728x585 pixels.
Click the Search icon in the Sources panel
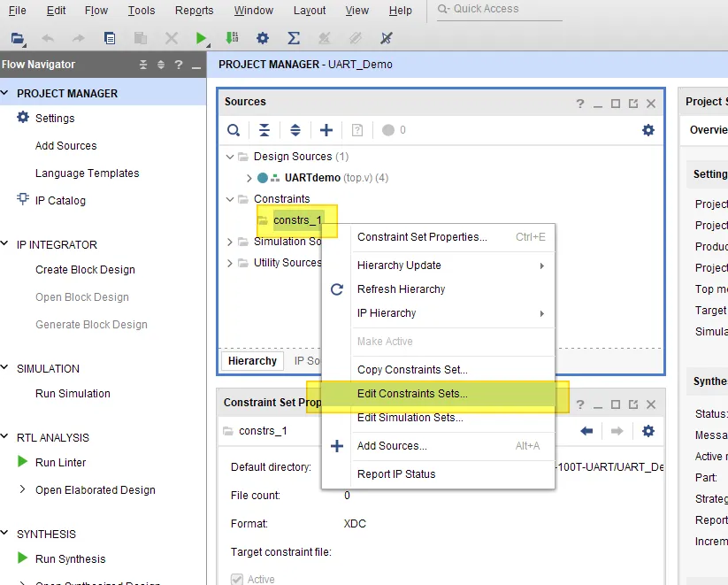234,130
